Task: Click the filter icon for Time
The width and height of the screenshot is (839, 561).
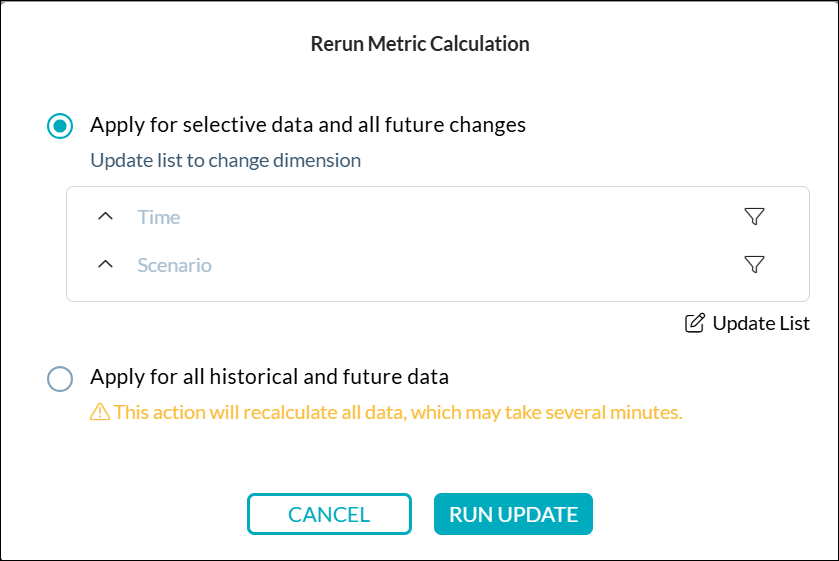Action: coord(754,217)
